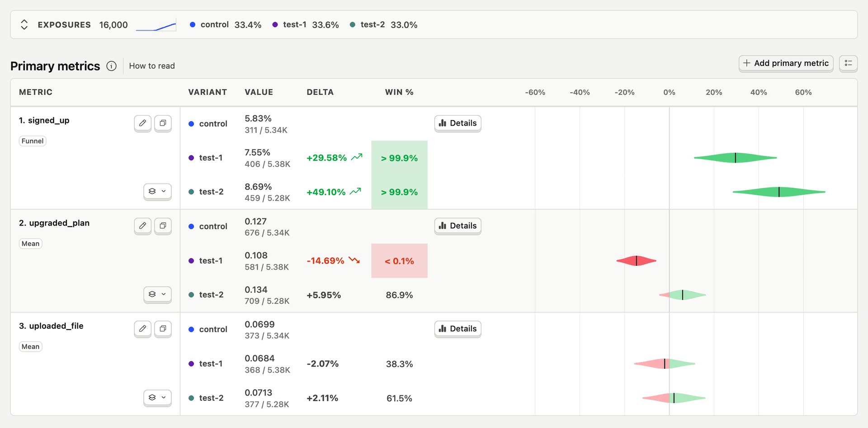Duplicate the upgraded_plan metric
The height and width of the screenshot is (428, 868).
coord(163,226)
